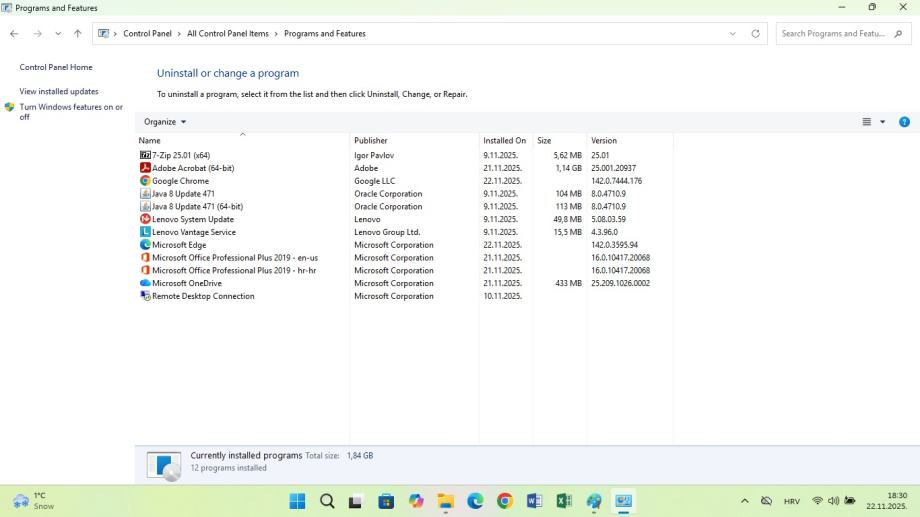Go back with the back arrow
Viewport: 920px width, 517px height.
point(14,33)
